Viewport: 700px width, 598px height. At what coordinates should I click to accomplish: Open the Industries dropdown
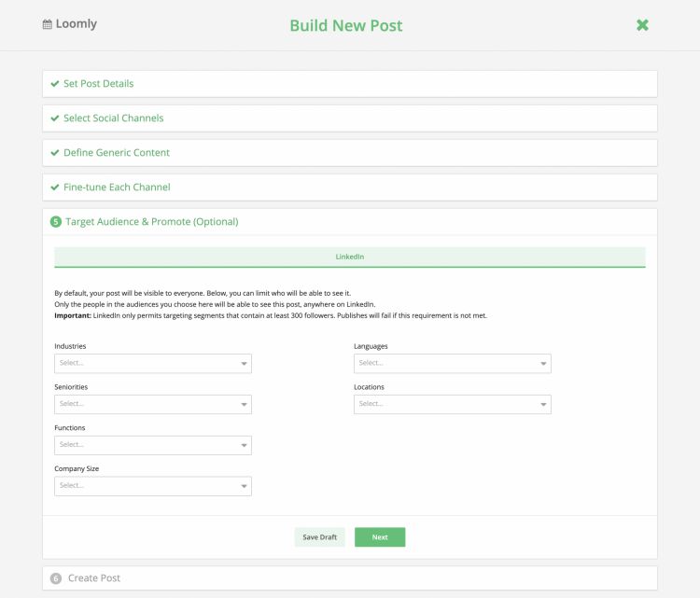pyautogui.click(x=152, y=364)
